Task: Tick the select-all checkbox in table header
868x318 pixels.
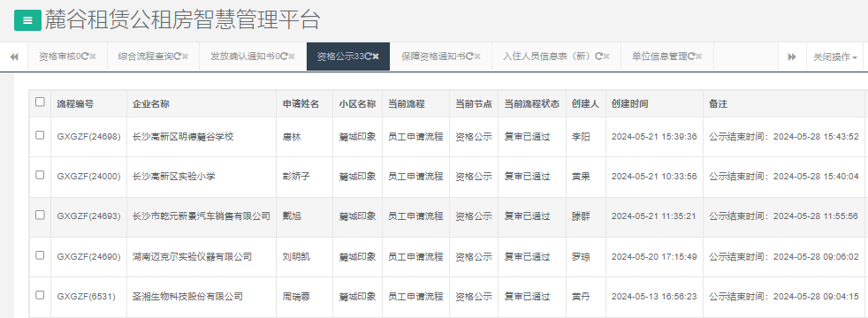Action: [x=40, y=102]
